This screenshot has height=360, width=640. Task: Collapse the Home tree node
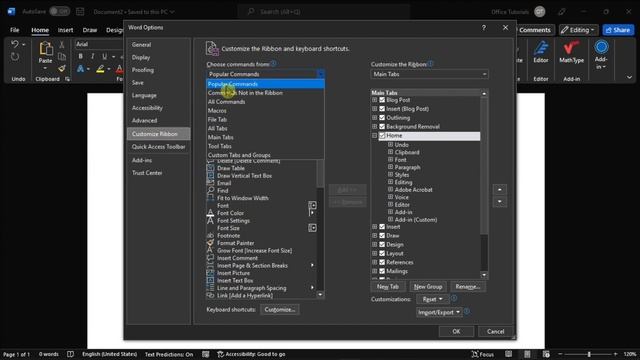tap(374, 136)
